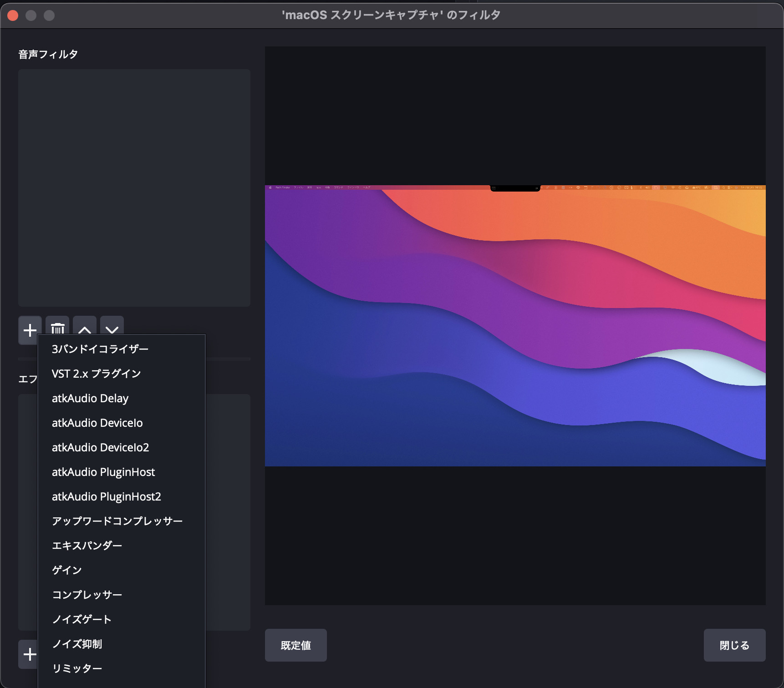
Task: Click the add audio filter plus button
Action: 30,329
